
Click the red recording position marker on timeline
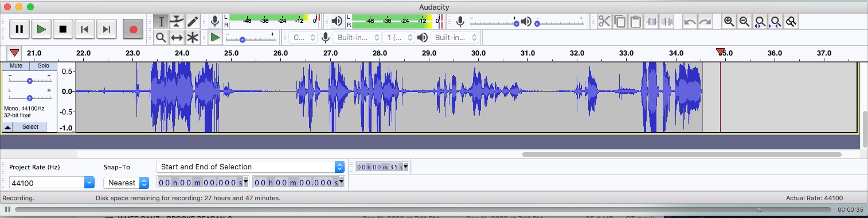click(x=720, y=52)
